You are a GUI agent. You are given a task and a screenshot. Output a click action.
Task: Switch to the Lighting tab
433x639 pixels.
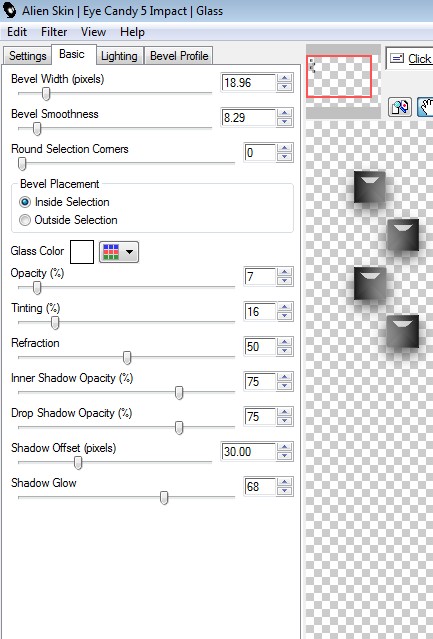pyautogui.click(x=119, y=56)
